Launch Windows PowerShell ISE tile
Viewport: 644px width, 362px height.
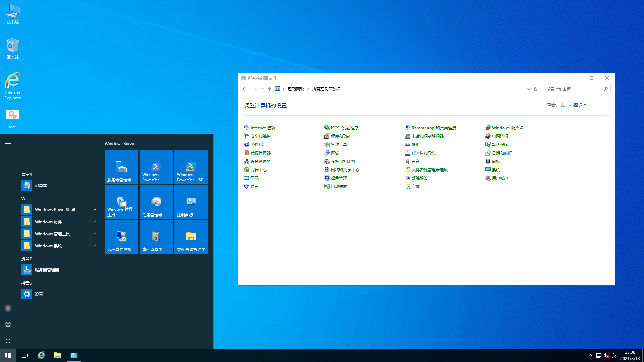[x=191, y=167]
